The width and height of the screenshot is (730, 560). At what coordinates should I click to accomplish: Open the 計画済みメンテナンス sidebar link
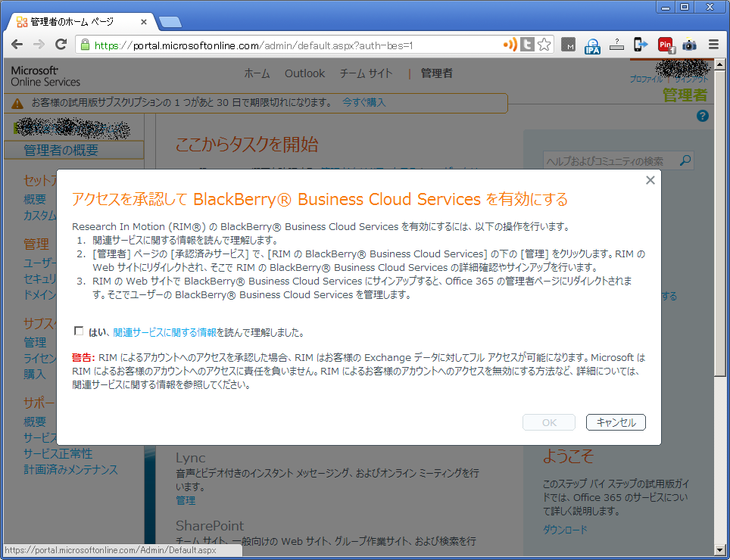70,469
